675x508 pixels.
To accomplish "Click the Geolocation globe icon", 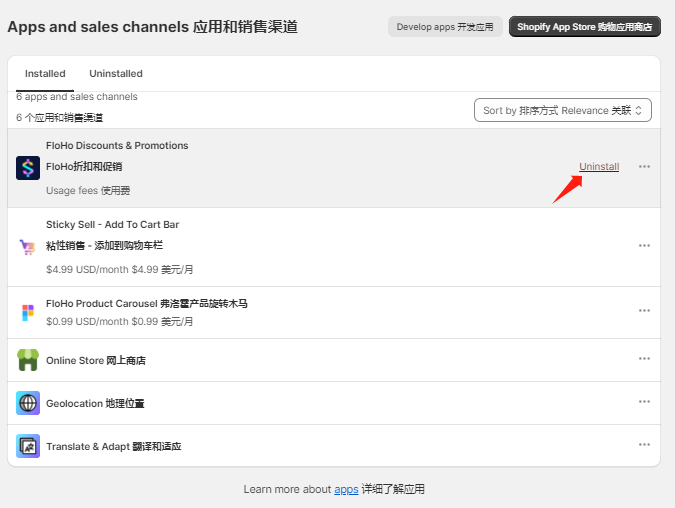I will coord(28,403).
